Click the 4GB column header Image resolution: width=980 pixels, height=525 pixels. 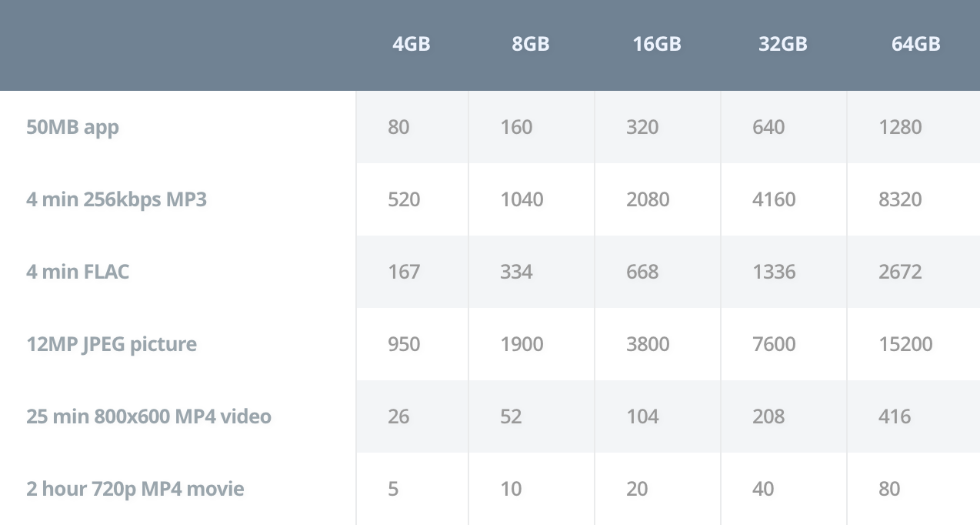coord(411,44)
